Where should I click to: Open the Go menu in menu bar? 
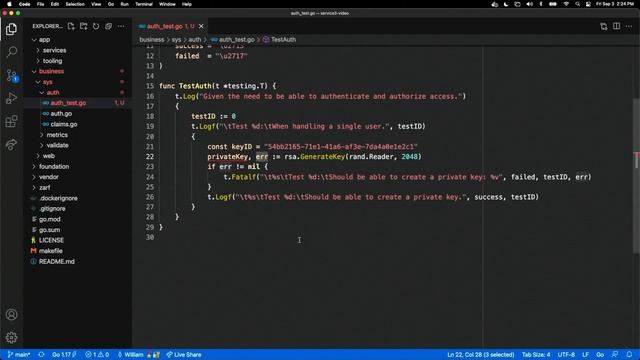[111, 4]
